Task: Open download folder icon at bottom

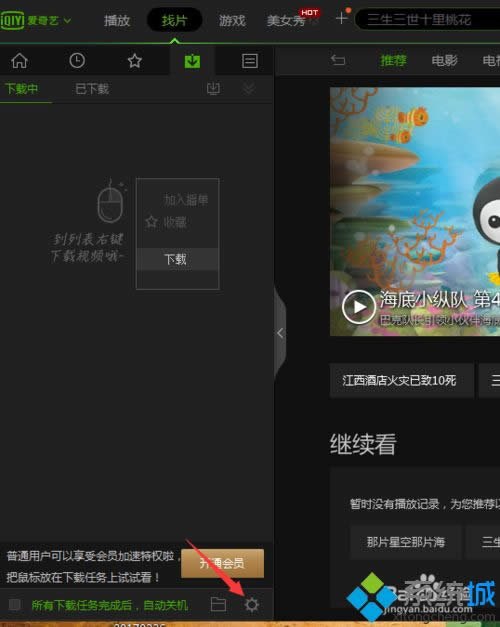Action: pyautogui.click(x=218, y=604)
